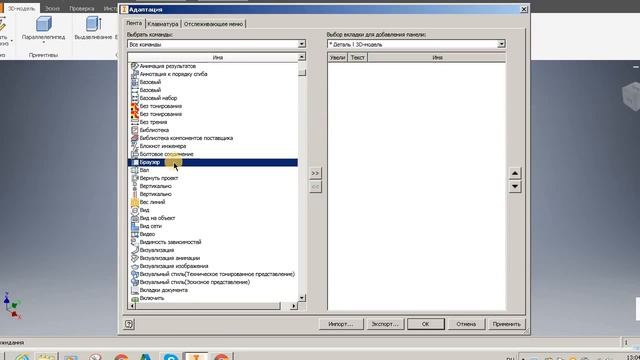Screen dimensions: 640x360
Task: Select Визуальный стиль(Эскизное представление) row
Action: pyautogui.click(x=213, y=282)
